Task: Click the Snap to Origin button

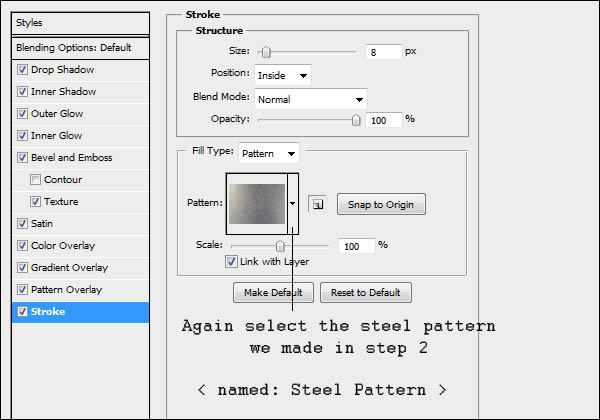Action: click(381, 204)
